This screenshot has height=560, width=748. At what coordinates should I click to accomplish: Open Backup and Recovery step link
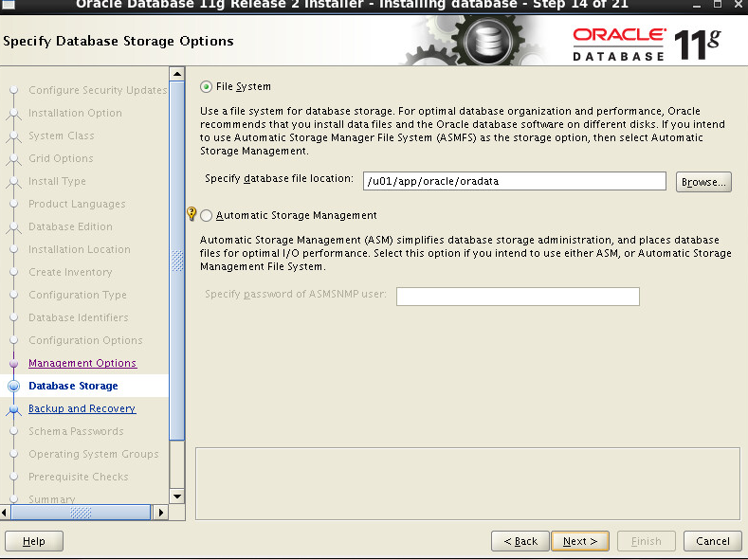coord(82,408)
